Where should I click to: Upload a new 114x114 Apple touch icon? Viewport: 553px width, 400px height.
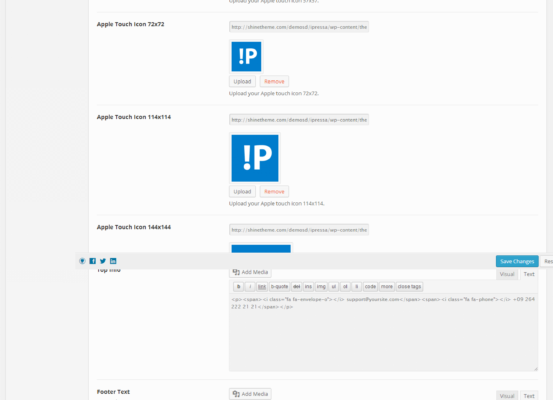tap(242, 192)
